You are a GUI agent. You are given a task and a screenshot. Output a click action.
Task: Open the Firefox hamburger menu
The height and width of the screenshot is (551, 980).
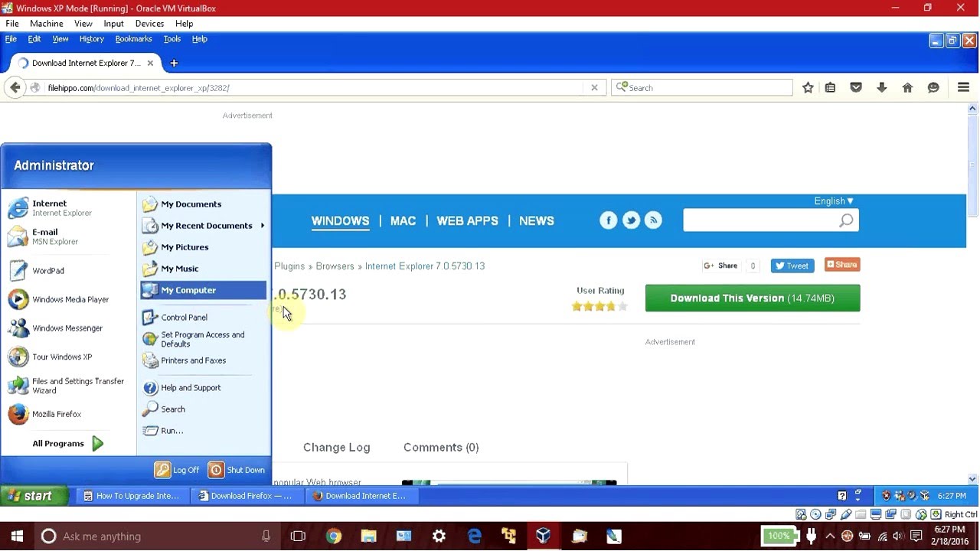pos(964,88)
